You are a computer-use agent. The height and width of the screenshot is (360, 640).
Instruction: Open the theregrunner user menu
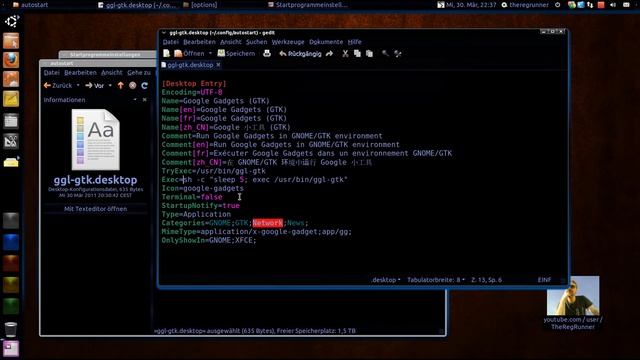(525, 5)
